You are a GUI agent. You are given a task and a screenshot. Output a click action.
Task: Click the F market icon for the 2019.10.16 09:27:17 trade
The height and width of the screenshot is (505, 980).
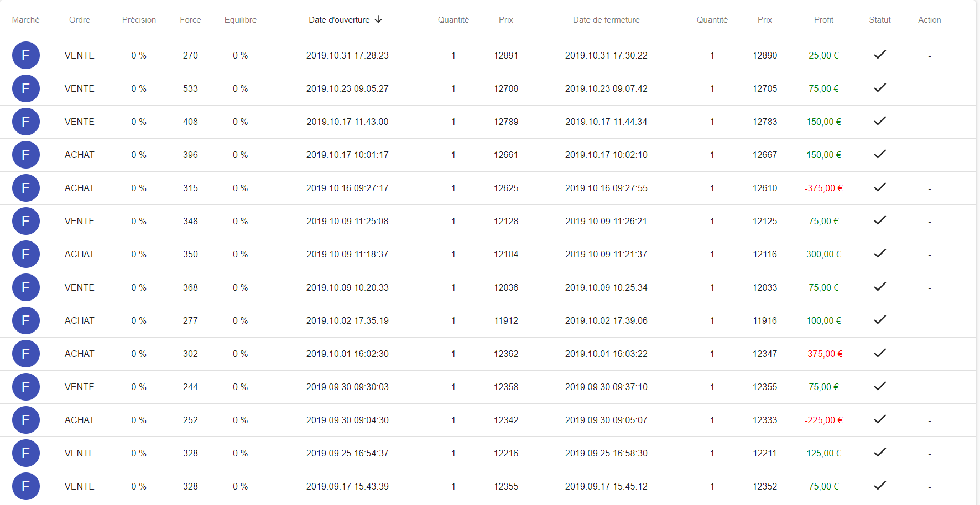(x=26, y=188)
